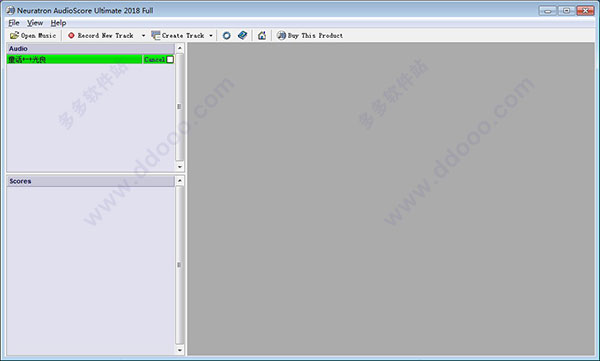
Task: Click the Buy This Product icon
Action: (x=281, y=36)
